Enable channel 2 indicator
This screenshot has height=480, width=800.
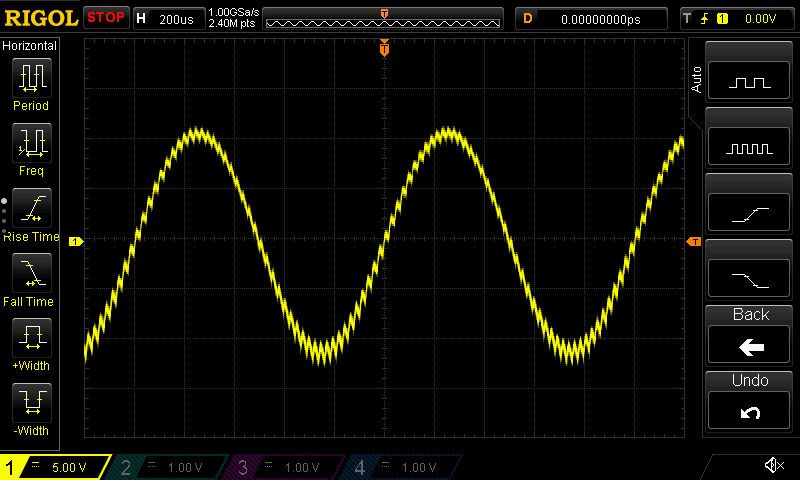[167, 467]
